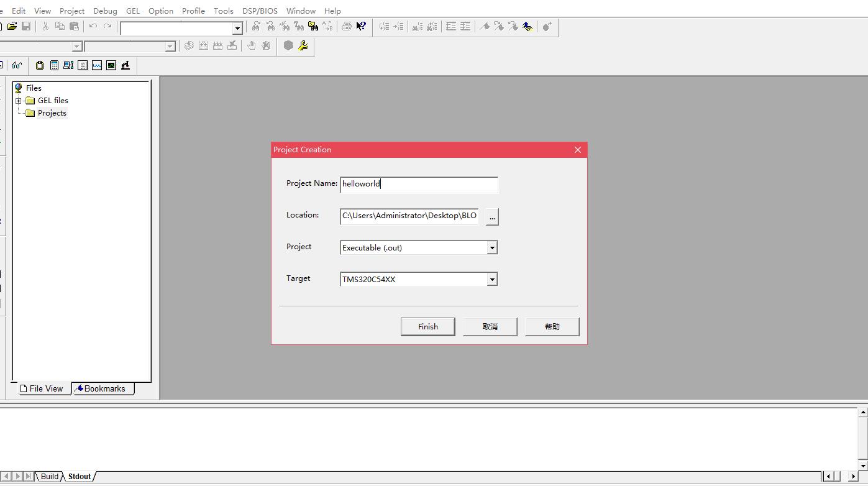The width and height of the screenshot is (868, 486).
Task: Switch to the Bookmarks tab
Action: point(103,388)
